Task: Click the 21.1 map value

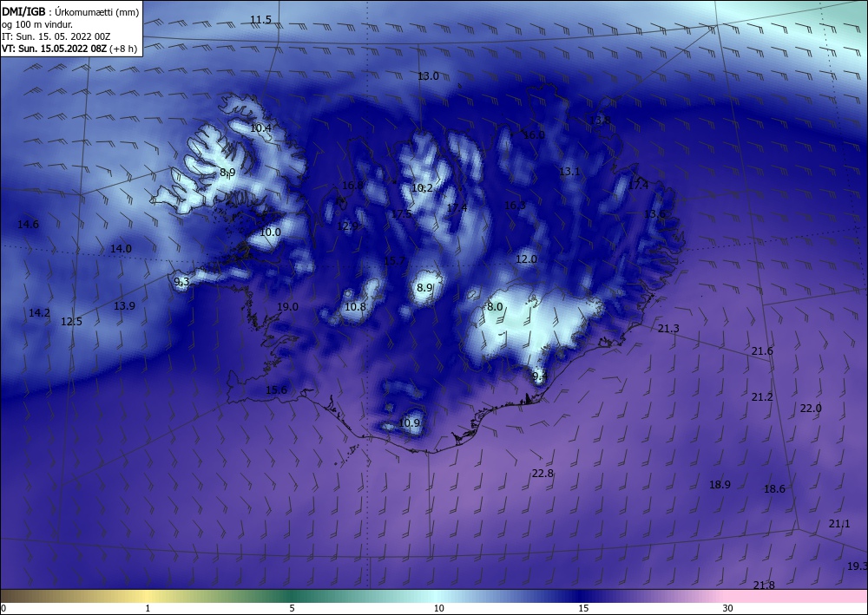Action: pyautogui.click(x=839, y=524)
